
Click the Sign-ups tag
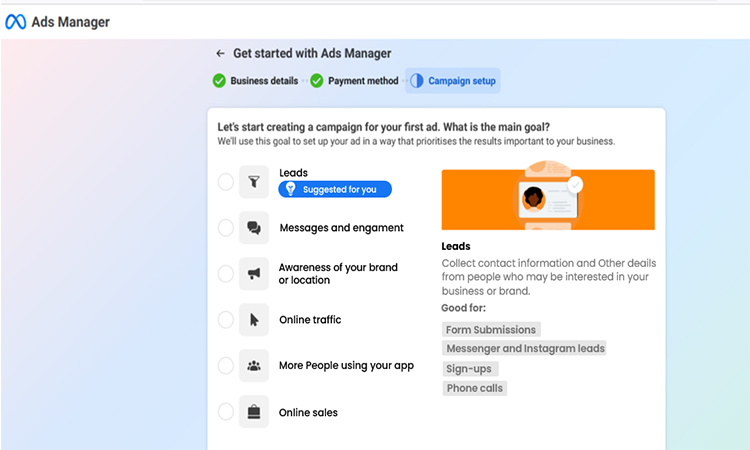pos(470,369)
